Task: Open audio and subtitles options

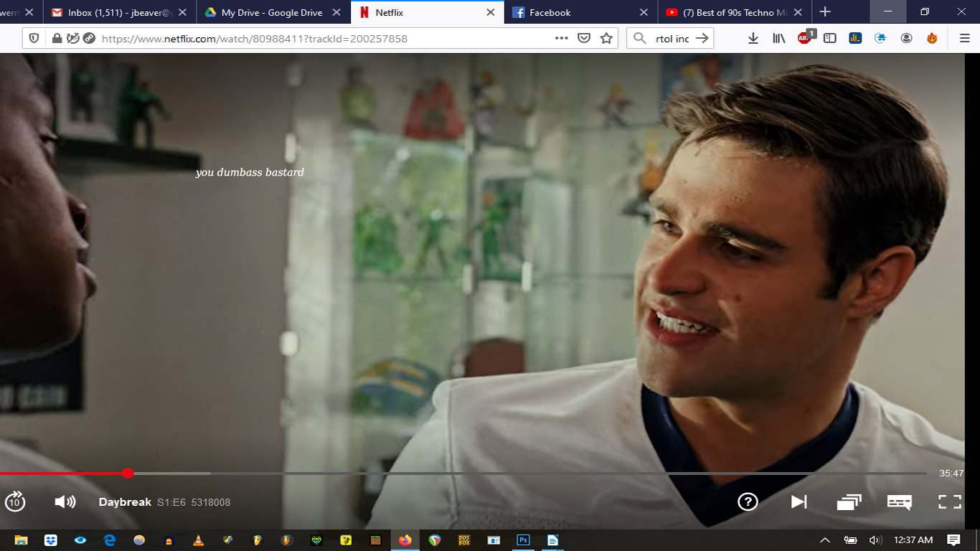Action: coord(900,501)
